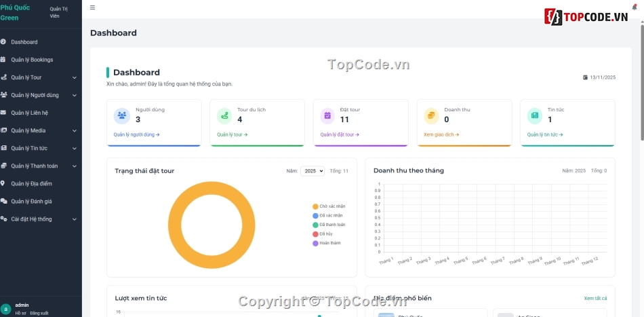Go to Quản lý Địa điểm page
644x317 pixels.
tap(31, 183)
